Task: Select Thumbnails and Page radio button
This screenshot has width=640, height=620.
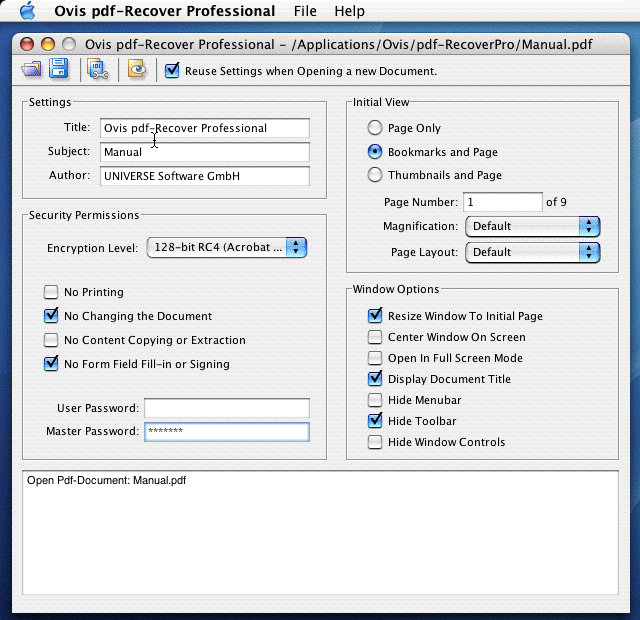Action: pos(375,175)
